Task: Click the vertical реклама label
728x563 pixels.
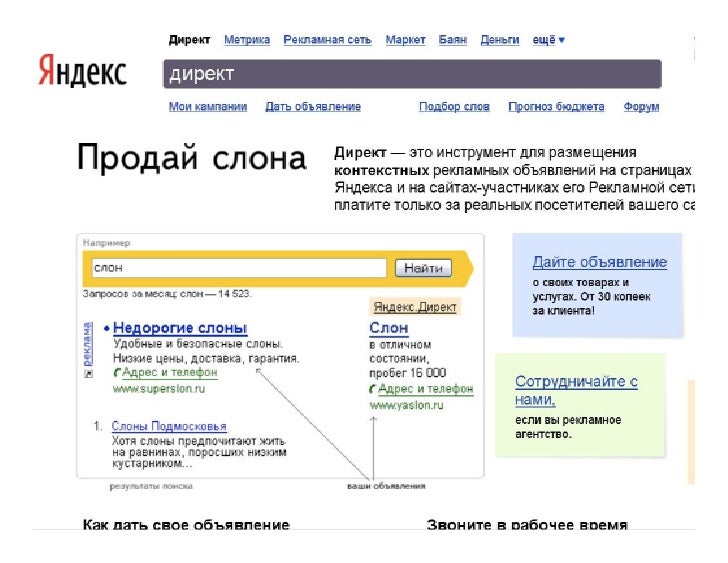Action: [88, 344]
